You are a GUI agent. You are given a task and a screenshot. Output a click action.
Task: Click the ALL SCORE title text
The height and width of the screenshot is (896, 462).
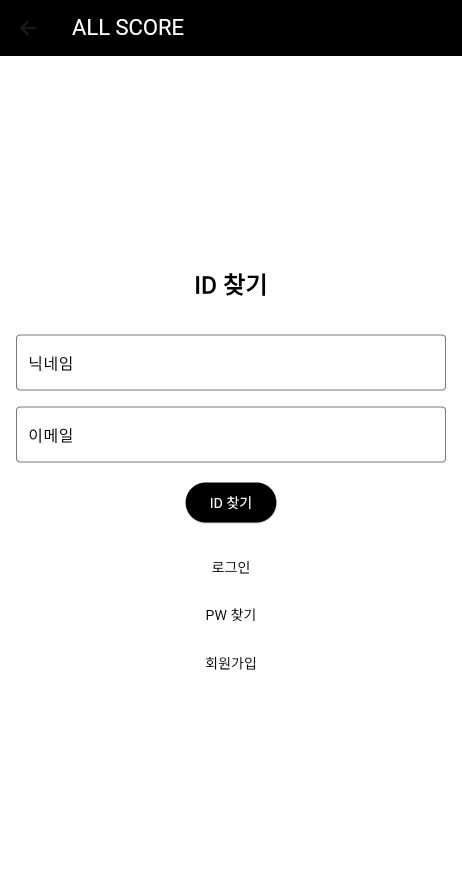pyautogui.click(x=128, y=27)
